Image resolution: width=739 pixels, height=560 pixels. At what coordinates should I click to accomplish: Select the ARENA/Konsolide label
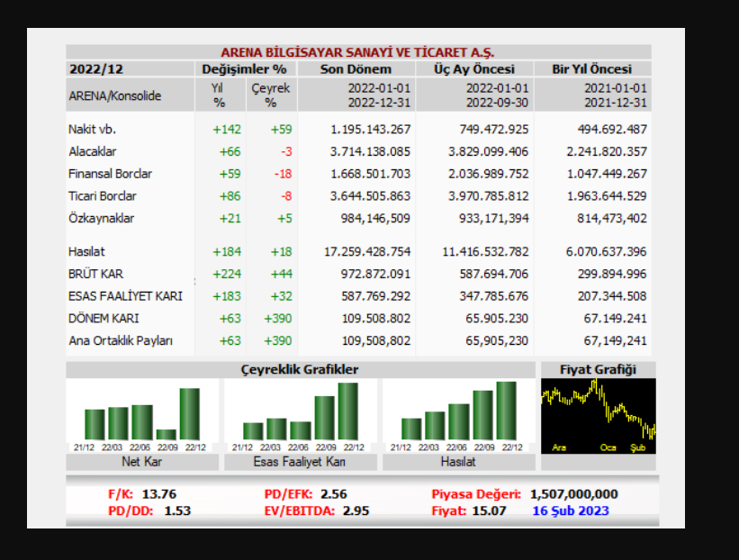115,95
